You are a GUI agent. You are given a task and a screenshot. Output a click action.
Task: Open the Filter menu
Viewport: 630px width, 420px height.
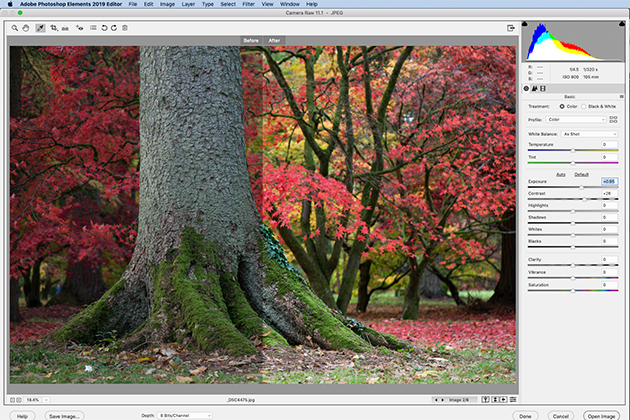[x=248, y=4]
